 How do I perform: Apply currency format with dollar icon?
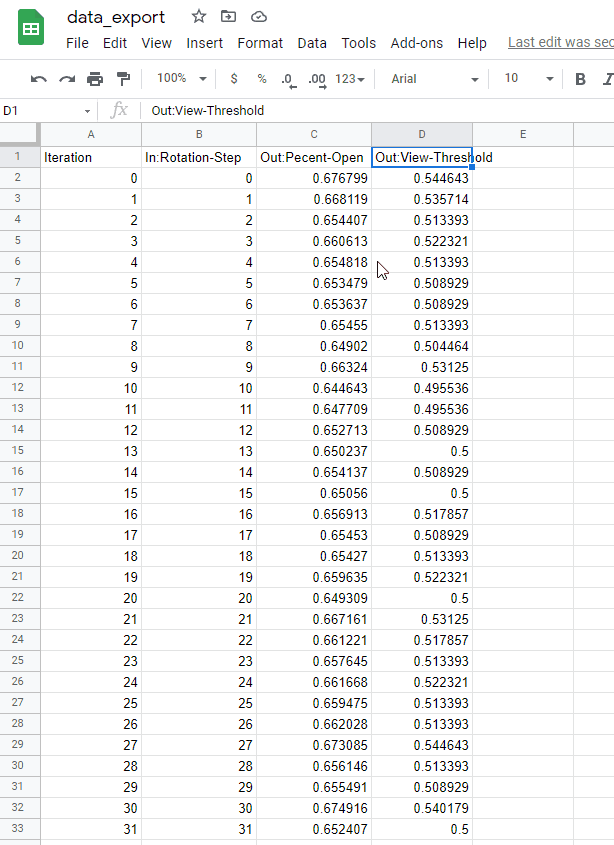pyautogui.click(x=234, y=79)
